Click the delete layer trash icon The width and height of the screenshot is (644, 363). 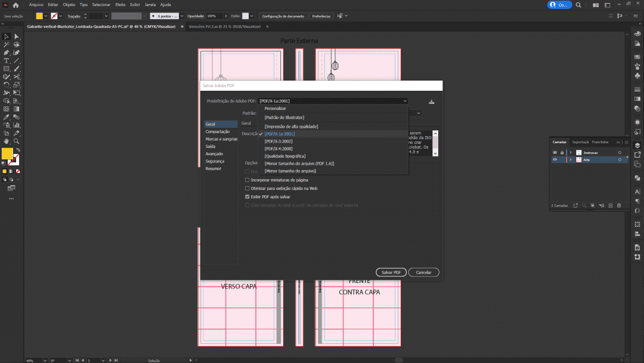(x=619, y=205)
